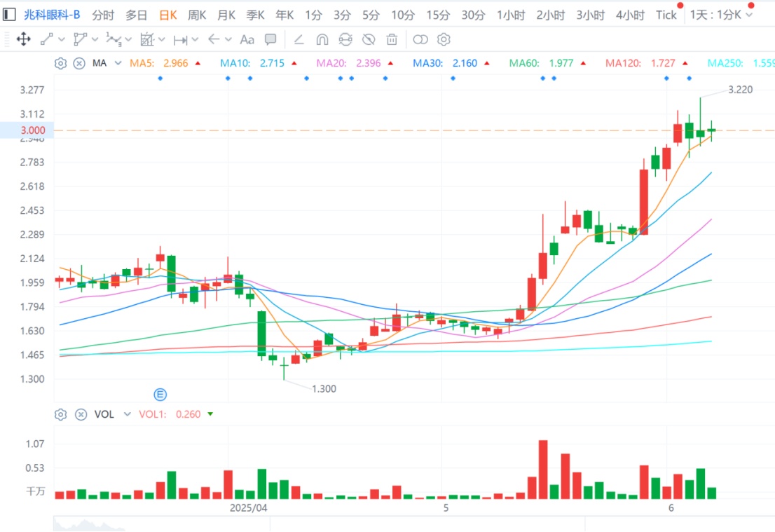Open VOL indicator settings gear
This screenshot has width=775, height=532.
tap(61, 414)
